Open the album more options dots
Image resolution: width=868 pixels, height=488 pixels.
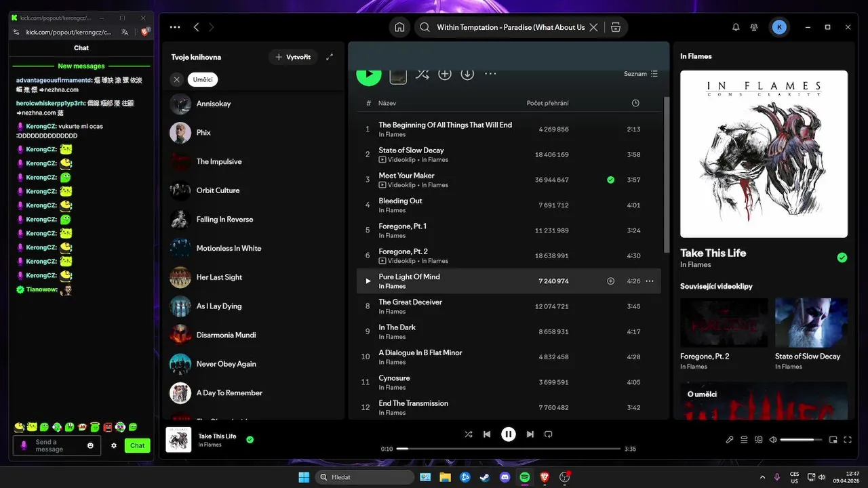[x=490, y=74]
